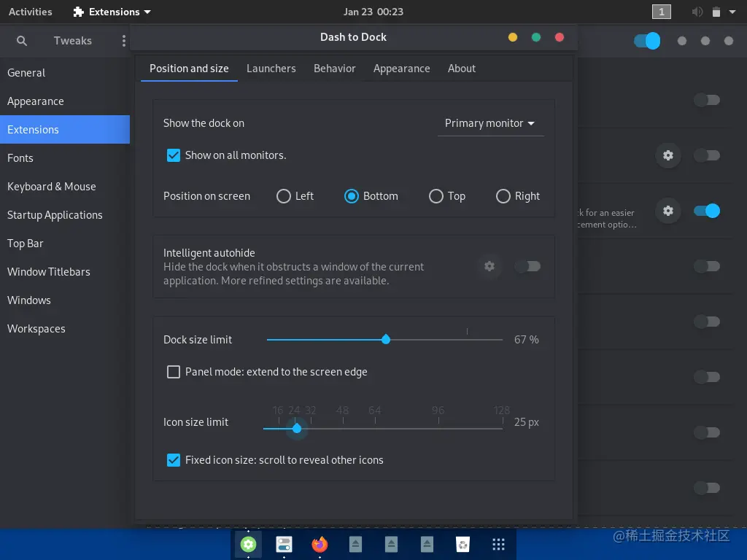Open the volume indicator in top bar
The width and height of the screenshot is (747, 560).
(x=697, y=12)
